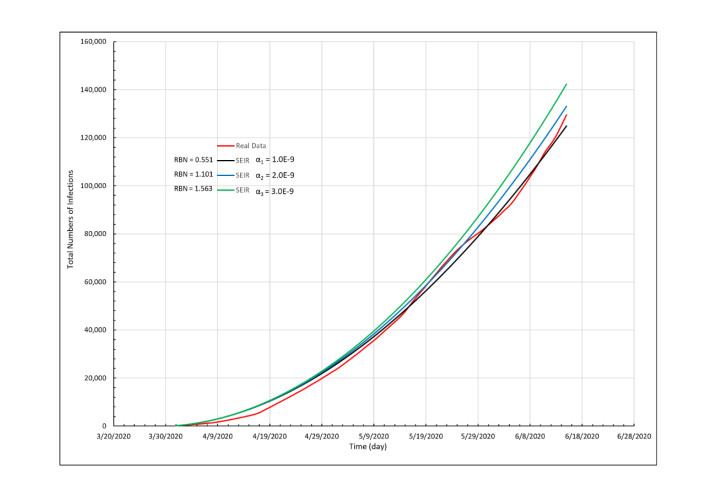Viewport: 717px width, 482px height.
Task: Click the "RBN = 1.101" annotation
Action: click(193, 174)
